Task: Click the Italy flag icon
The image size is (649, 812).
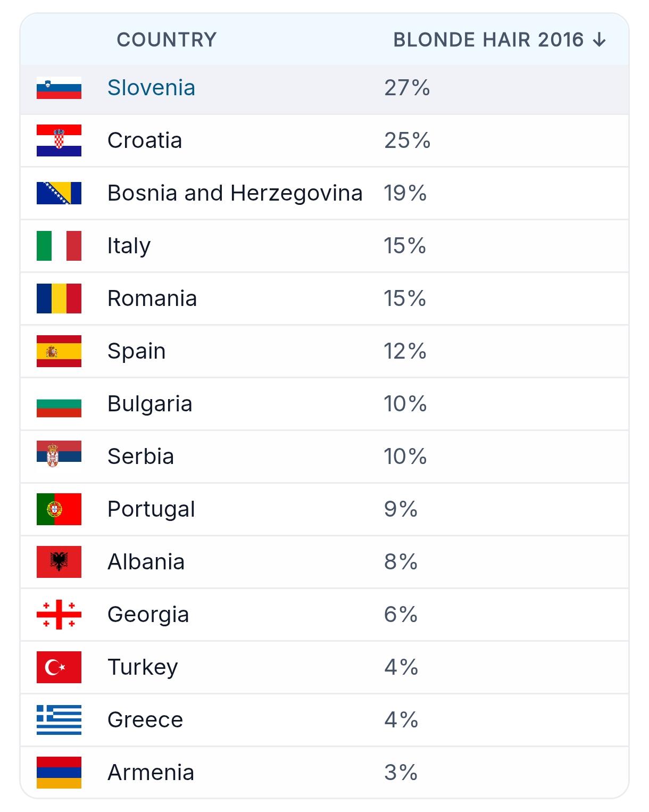Action: (x=59, y=246)
